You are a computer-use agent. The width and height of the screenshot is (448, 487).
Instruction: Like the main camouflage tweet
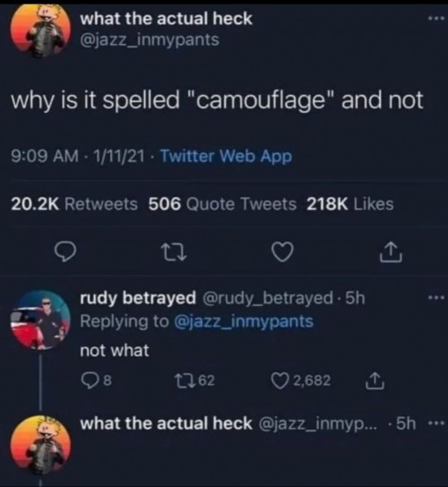coord(282,252)
